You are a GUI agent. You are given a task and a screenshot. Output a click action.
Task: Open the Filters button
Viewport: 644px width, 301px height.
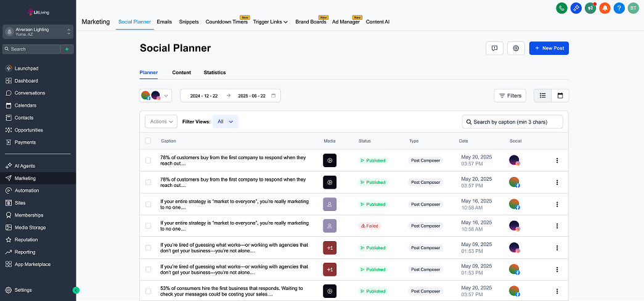tap(510, 96)
